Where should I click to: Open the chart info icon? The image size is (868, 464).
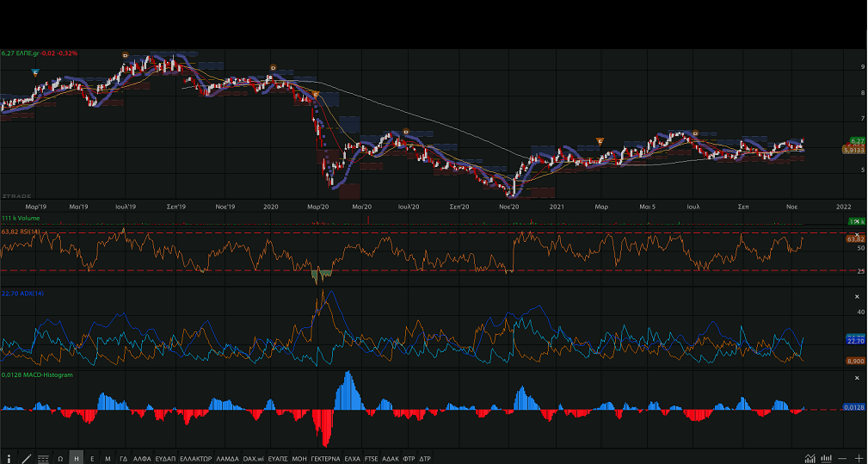pos(9,458)
